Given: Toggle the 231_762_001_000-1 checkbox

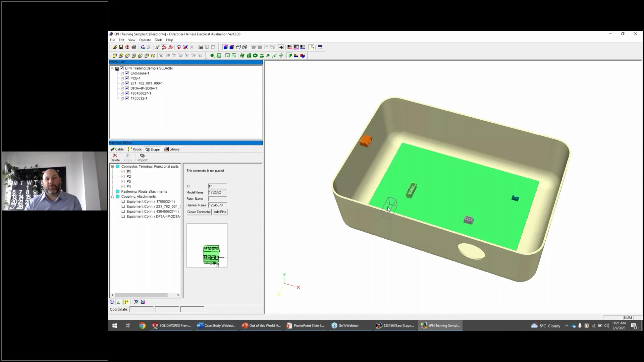Looking at the screenshot, I should 127,83.
